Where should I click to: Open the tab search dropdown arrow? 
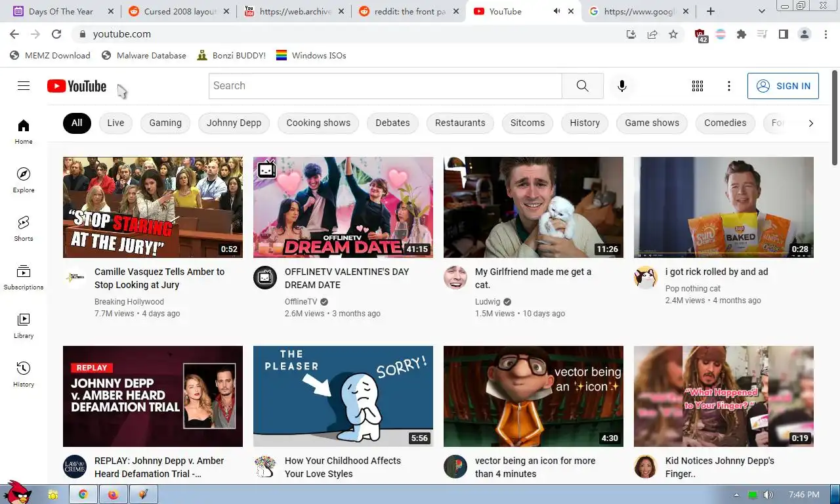pyautogui.click(x=762, y=11)
